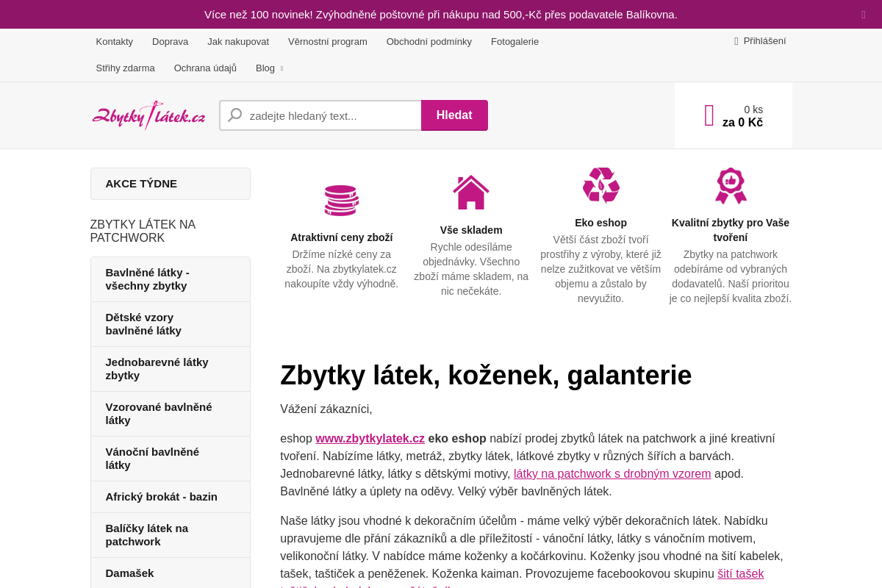The height and width of the screenshot is (588, 882).
Task: Open the shopping cart icon
Action: (709, 115)
